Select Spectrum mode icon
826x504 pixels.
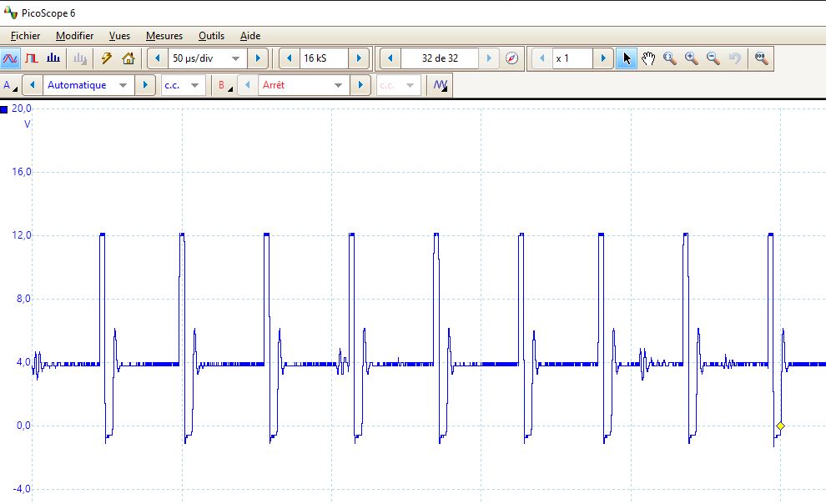tap(53, 58)
